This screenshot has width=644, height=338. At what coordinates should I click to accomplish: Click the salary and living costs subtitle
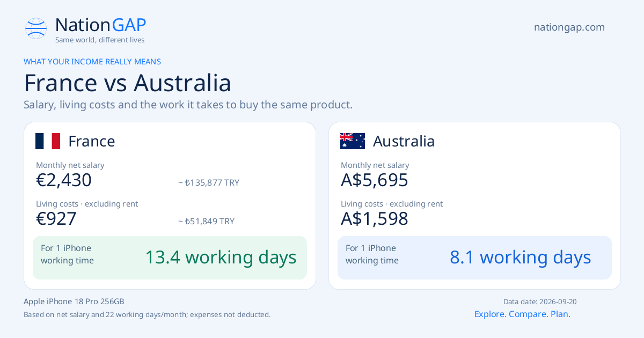pyautogui.click(x=188, y=105)
